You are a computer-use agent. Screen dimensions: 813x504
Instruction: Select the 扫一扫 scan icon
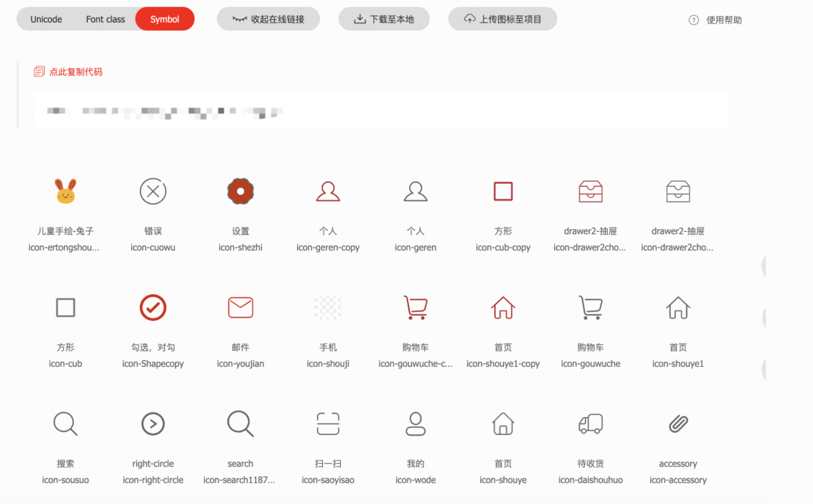tap(328, 423)
